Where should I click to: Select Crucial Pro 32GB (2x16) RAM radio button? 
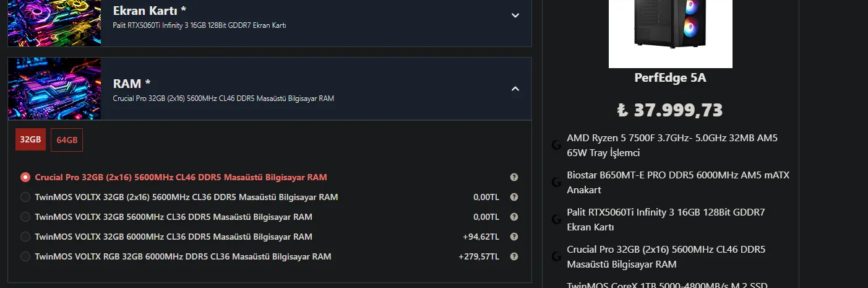point(25,177)
